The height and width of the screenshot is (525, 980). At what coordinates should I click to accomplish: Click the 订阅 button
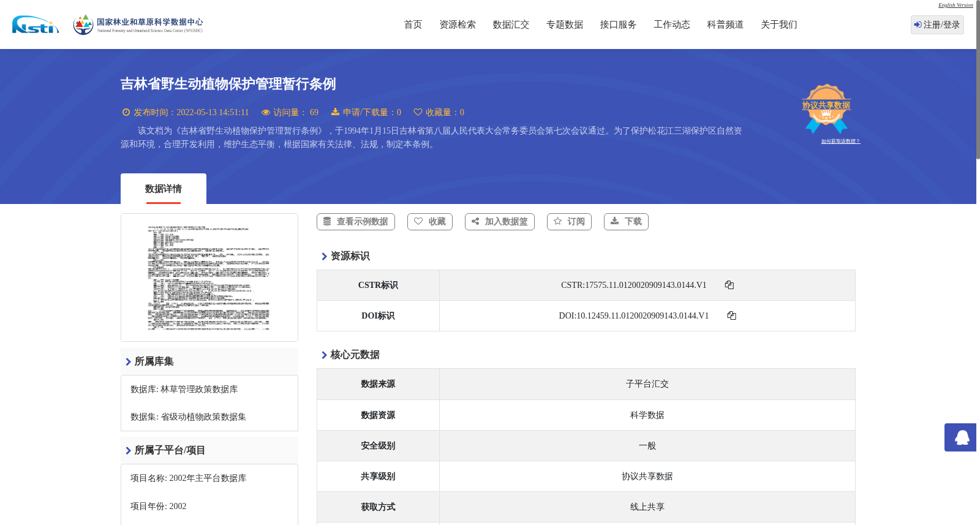pos(569,222)
